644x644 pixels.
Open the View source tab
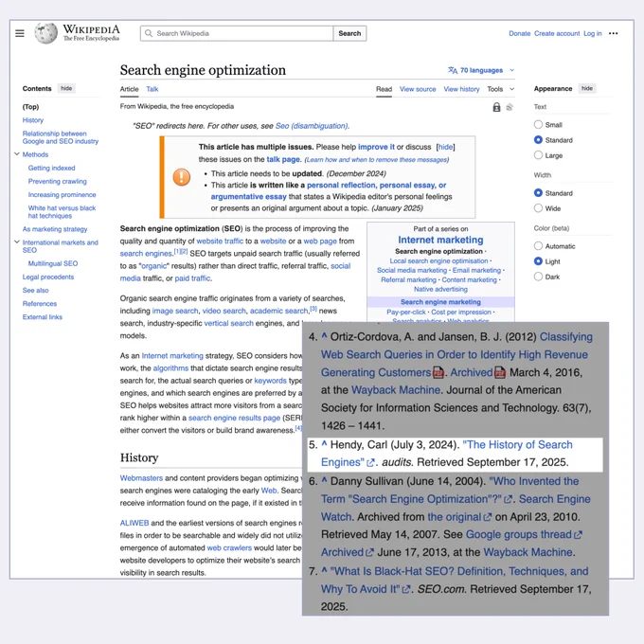(418, 89)
